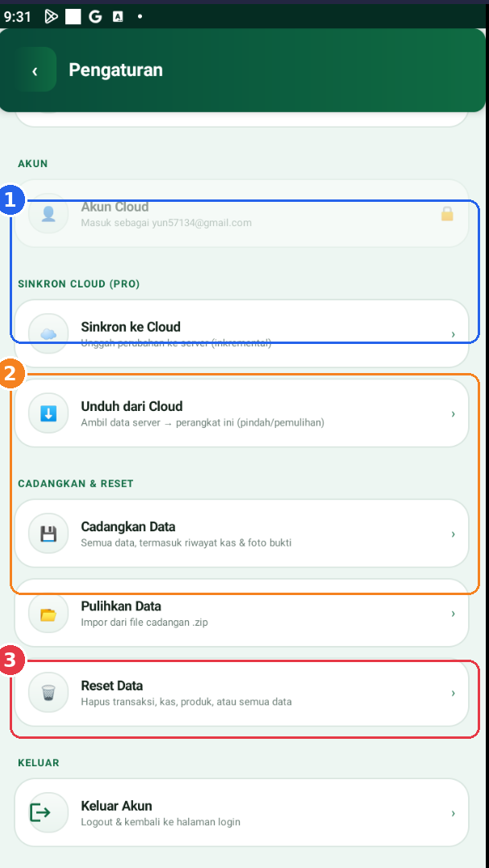Open the Cadangkan Data chevron arrow
The height and width of the screenshot is (868, 489).
453,534
